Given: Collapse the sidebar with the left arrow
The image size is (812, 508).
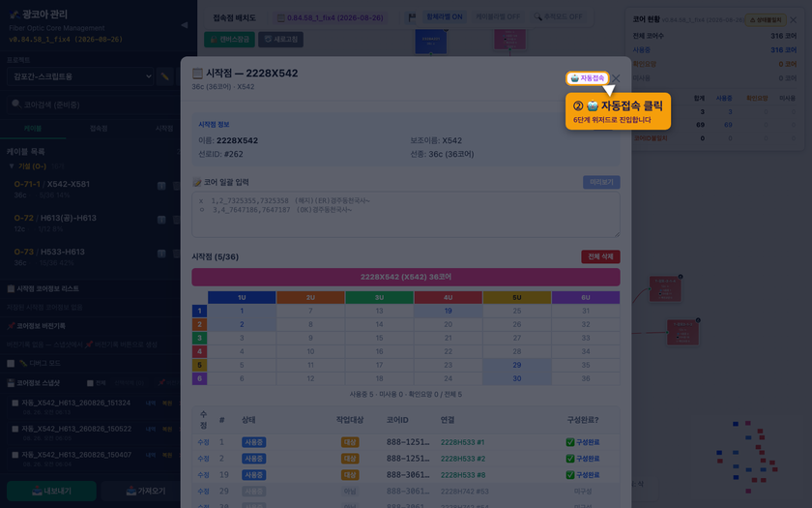Looking at the screenshot, I should 184,25.
